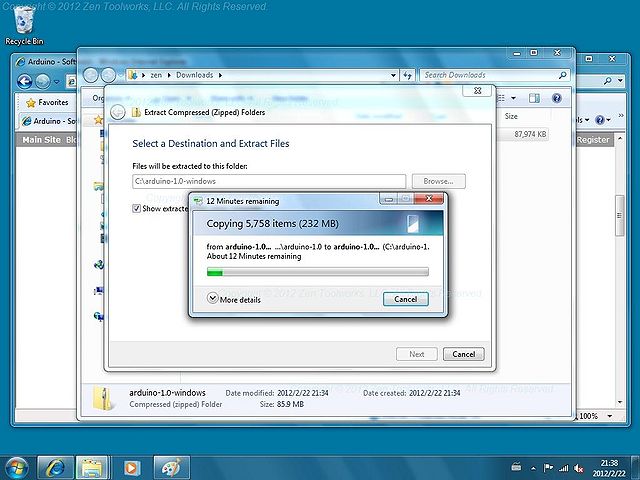The width and height of the screenshot is (640, 480).
Task: Select the 87,974 KB file size cell
Action: pyautogui.click(x=529, y=134)
